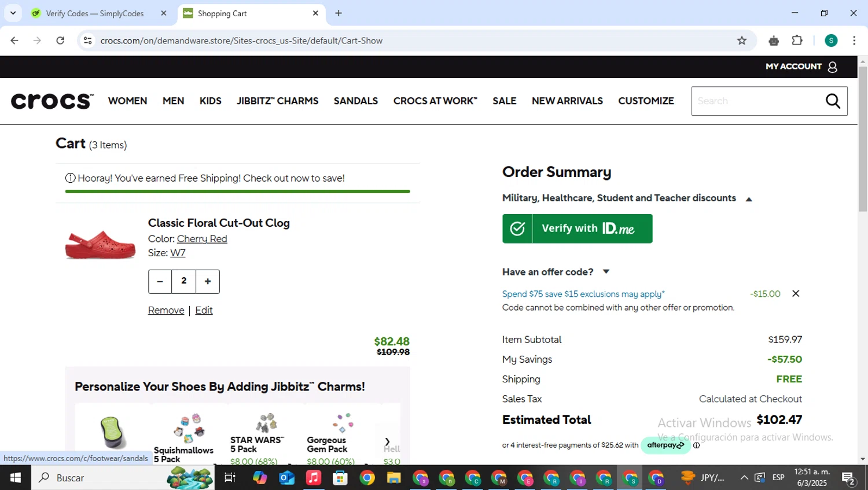Go back to previous page
Viewport: 868px width, 490px height.
pyautogui.click(x=14, y=40)
